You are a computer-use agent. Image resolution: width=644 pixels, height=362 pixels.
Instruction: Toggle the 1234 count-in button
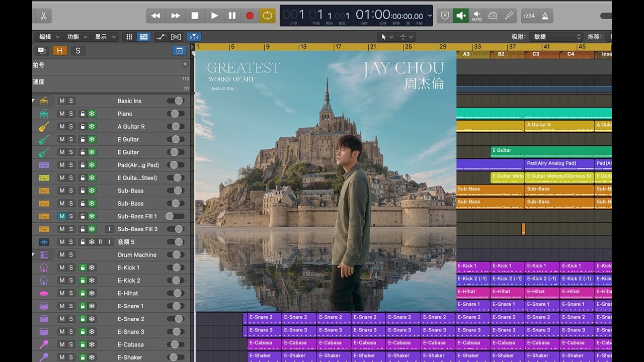529,16
